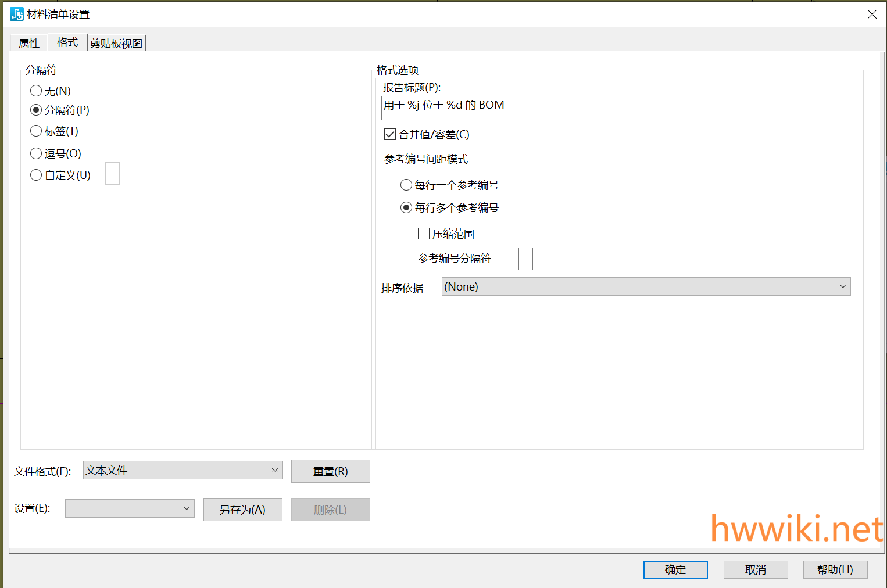Expand the 排序依据 dropdown list
Viewport: 887px width, 588px height.
(646, 286)
